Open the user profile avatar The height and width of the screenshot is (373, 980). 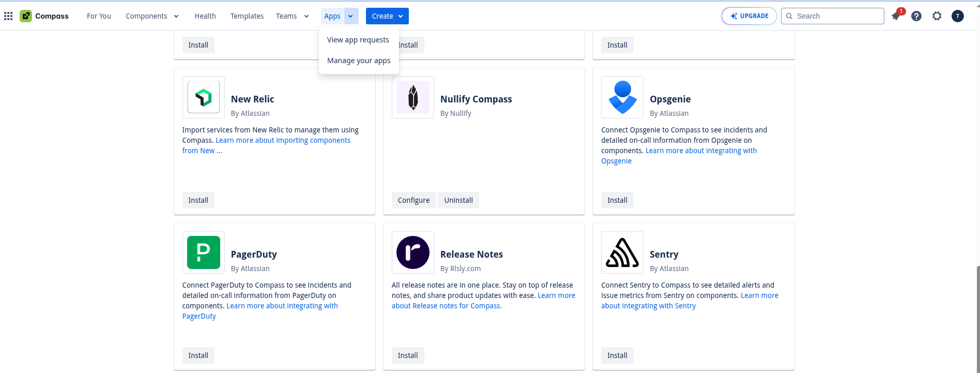958,16
